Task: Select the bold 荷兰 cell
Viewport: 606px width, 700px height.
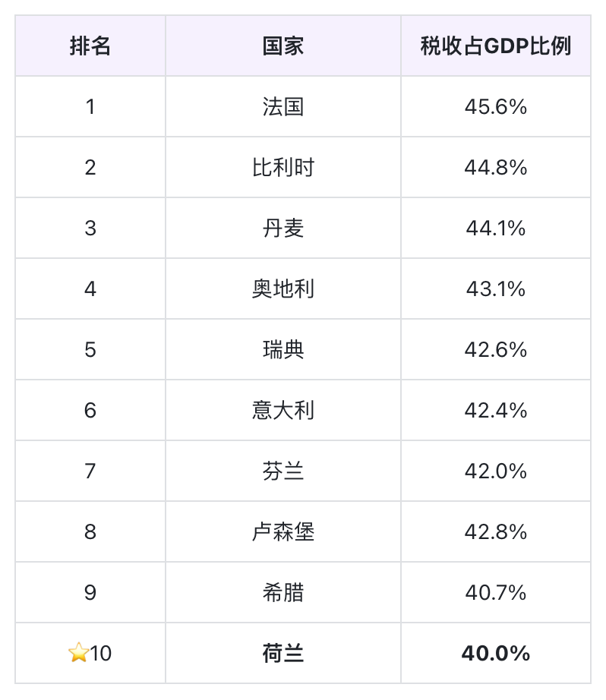Action: (283, 653)
